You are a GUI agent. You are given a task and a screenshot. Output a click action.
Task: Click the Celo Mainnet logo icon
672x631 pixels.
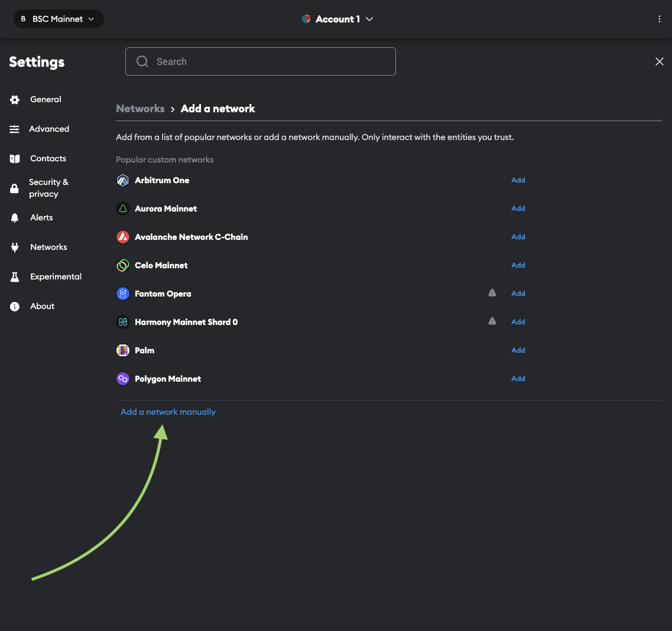[x=122, y=265]
